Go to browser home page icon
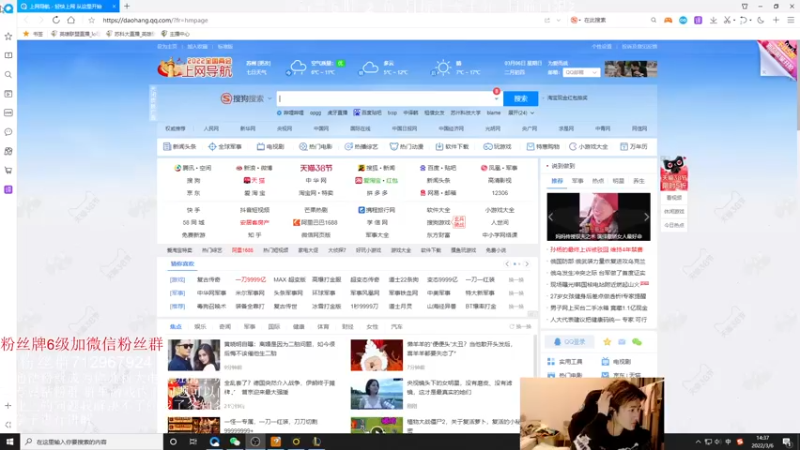Screen dimensions: 800x450 (71, 20)
